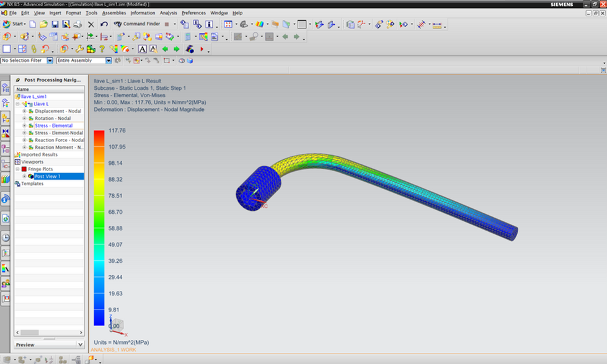The image size is (607, 364).
Task: Click the green left arrow in third toolbar
Action: pos(166,49)
